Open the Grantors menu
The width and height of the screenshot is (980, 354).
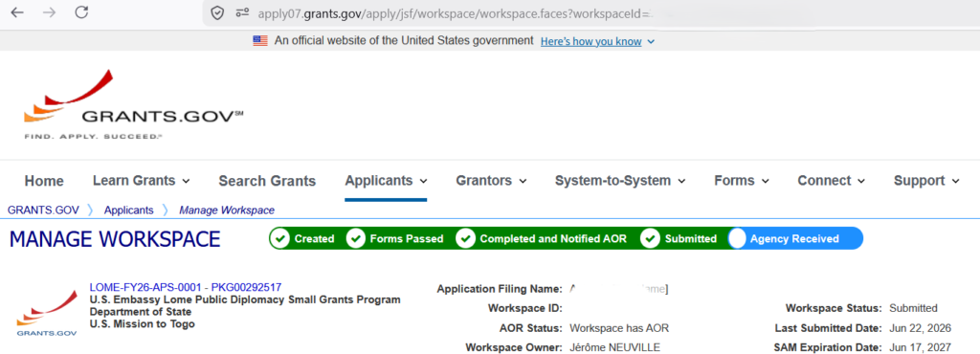(x=483, y=181)
